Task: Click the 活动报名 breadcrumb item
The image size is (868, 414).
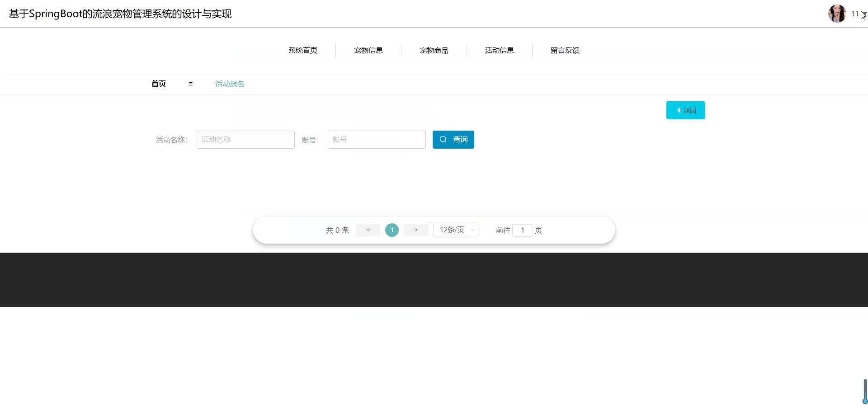Action: tap(230, 84)
